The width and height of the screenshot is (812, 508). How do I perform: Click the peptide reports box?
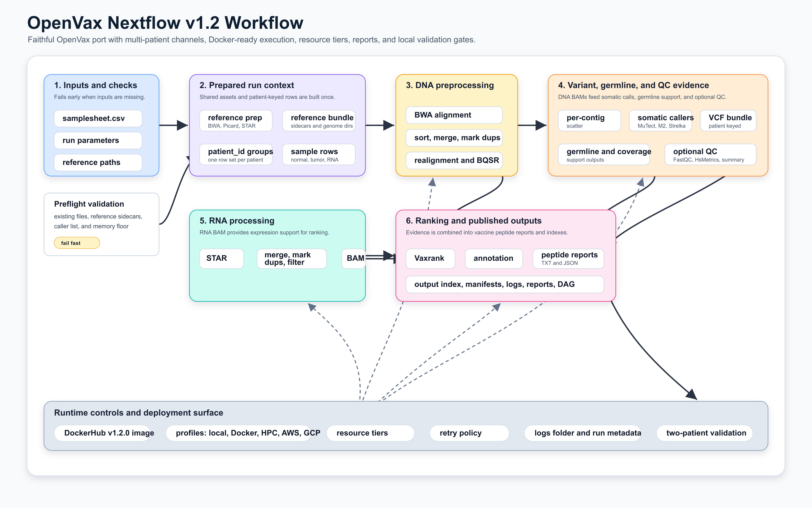coord(568,258)
